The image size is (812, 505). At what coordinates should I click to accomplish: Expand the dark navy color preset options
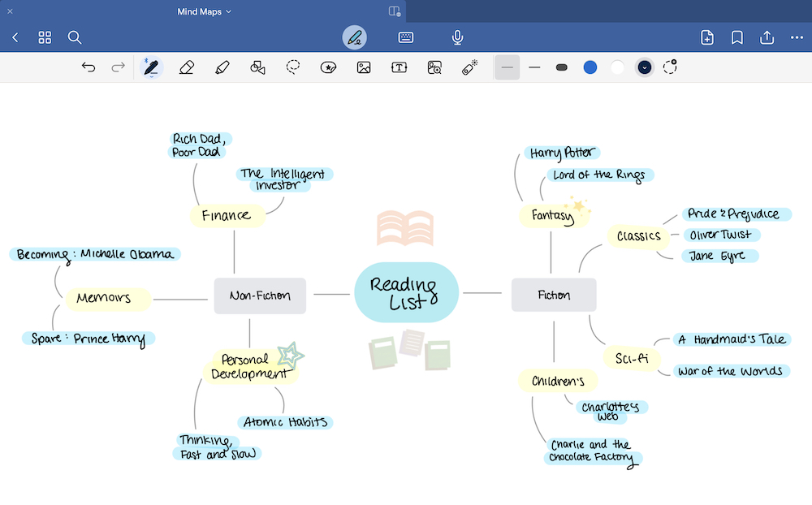tap(645, 67)
